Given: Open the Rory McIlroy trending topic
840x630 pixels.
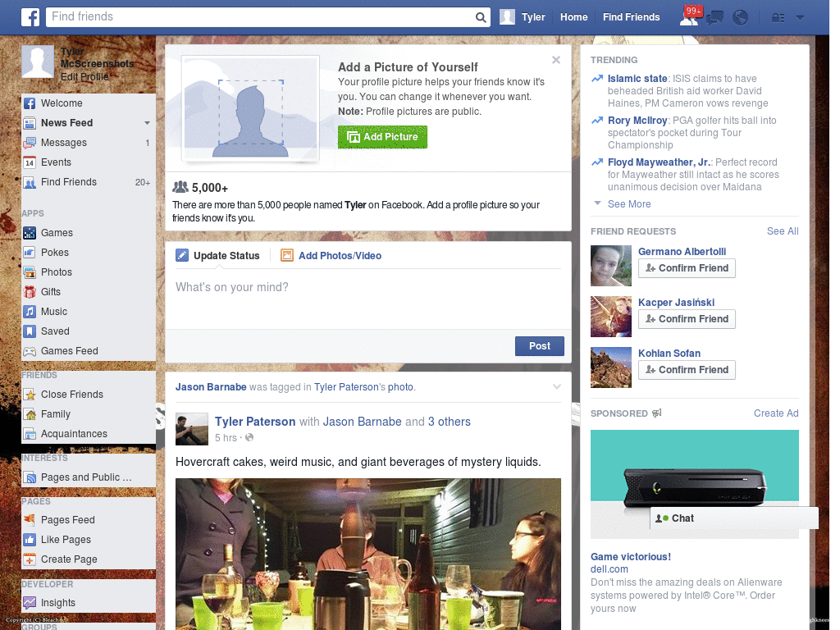Looking at the screenshot, I should (637, 121).
